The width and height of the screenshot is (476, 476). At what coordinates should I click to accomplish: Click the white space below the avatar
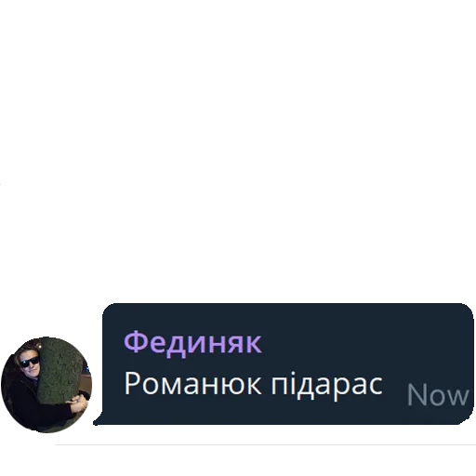pyautogui.click(x=46, y=453)
